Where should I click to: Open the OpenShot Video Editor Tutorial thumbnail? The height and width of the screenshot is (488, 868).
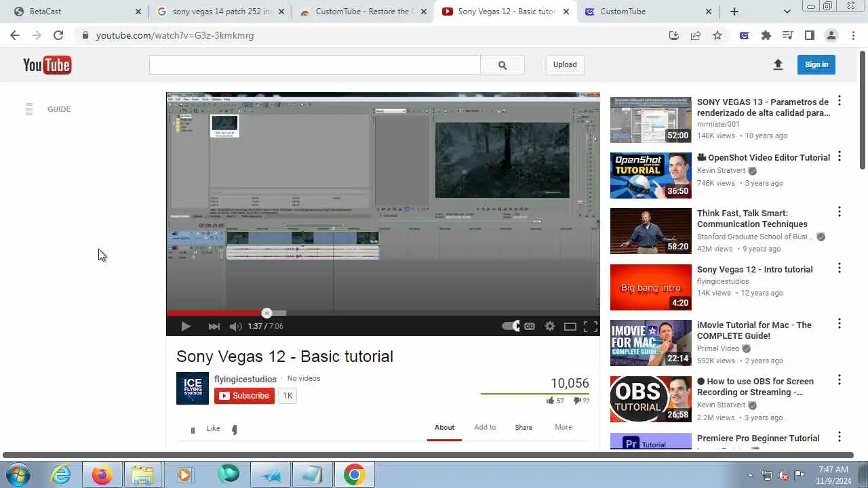pos(651,176)
